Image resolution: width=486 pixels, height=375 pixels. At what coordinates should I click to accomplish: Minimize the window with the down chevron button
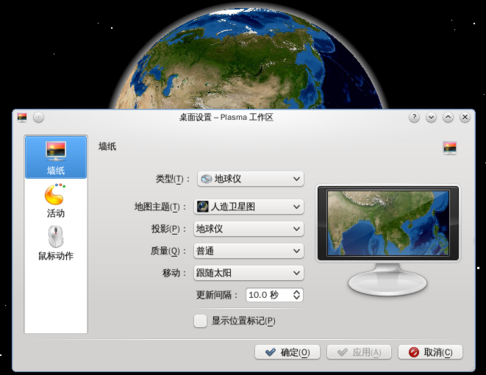pos(431,117)
